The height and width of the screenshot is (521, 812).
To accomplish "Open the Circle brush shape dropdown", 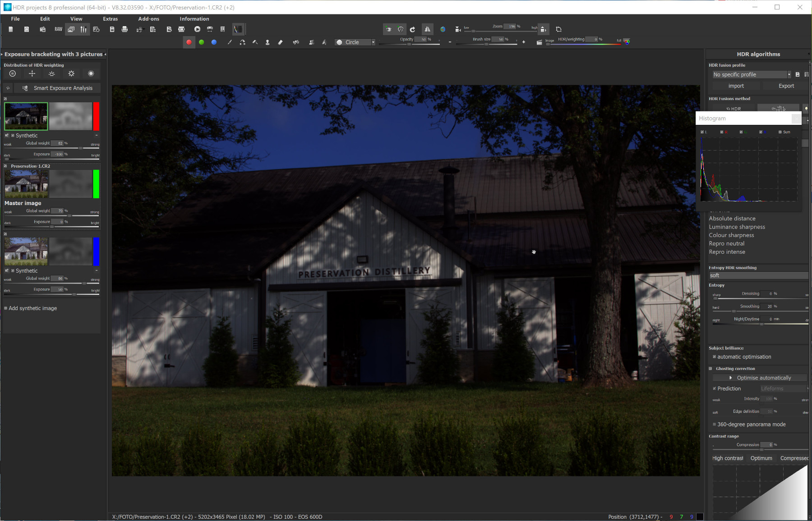I will coord(355,42).
